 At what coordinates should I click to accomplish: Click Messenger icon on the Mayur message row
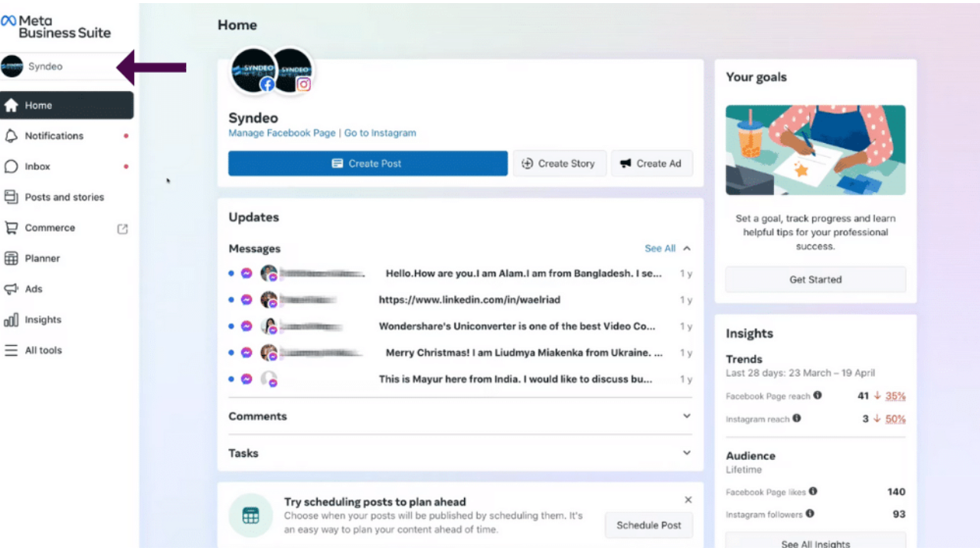point(247,379)
